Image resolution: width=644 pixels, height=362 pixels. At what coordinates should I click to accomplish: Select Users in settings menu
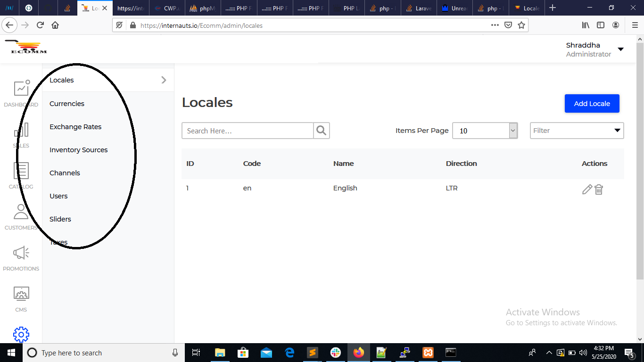coord(58,196)
